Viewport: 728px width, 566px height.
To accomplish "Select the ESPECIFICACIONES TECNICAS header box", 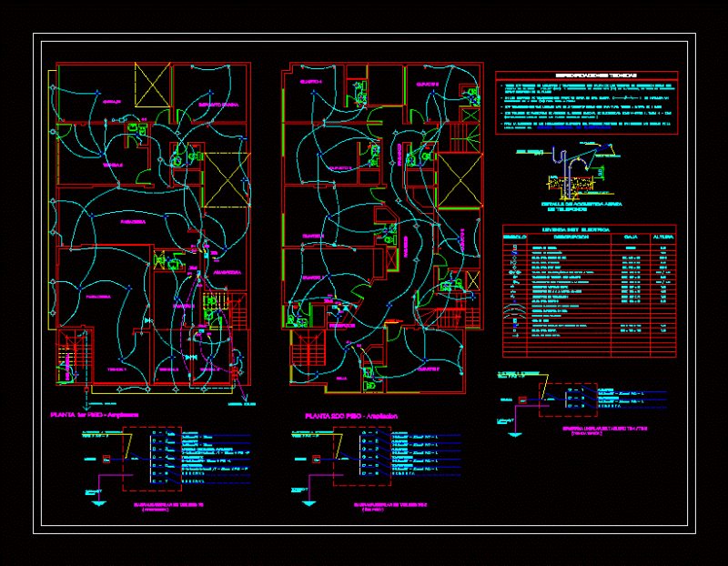I will (x=586, y=76).
